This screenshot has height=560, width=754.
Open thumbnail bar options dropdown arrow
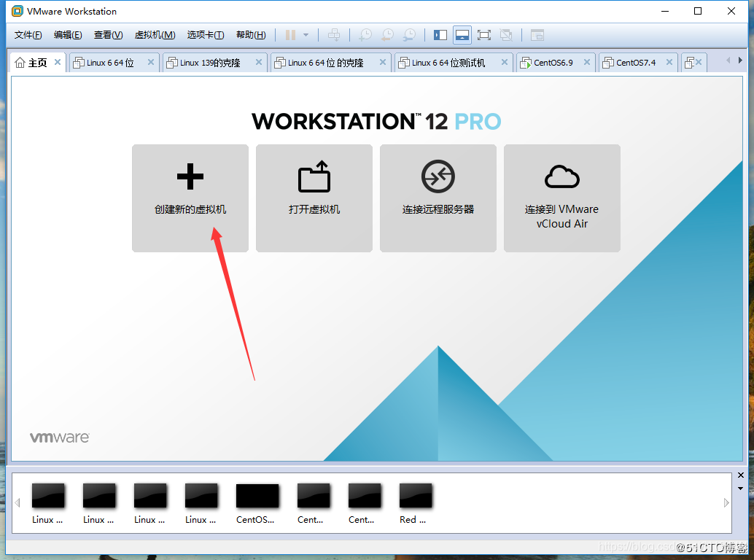point(741,489)
